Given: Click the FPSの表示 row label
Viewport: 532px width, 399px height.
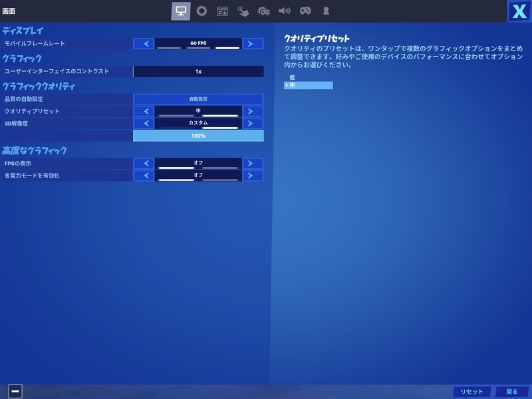Looking at the screenshot, I should [x=18, y=164].
